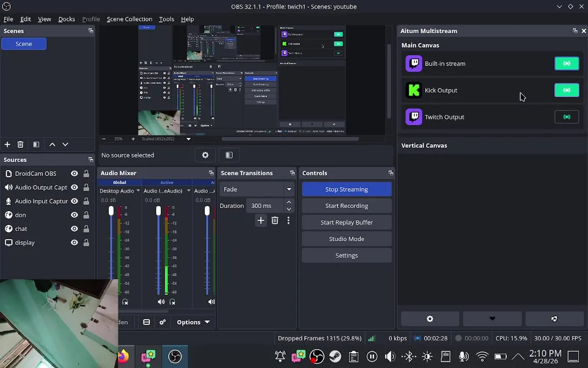Click Start Replay Buffer
Viewport: 588px width, 368px height.
coord(347,222)
